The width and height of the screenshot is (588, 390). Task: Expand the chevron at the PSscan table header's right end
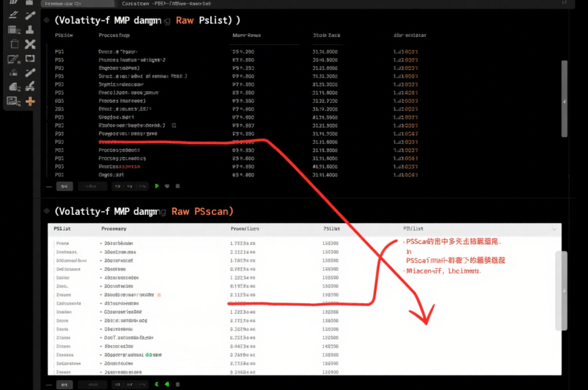pos(554,229)
